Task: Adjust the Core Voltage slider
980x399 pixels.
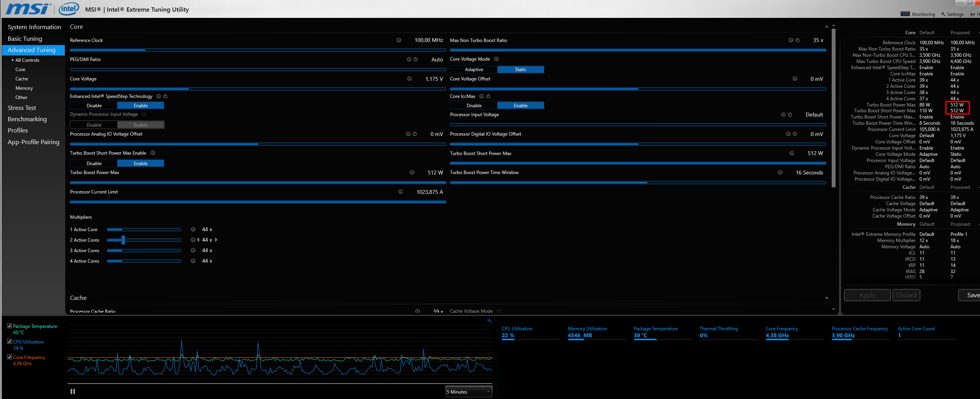Action: click(258, 89)
